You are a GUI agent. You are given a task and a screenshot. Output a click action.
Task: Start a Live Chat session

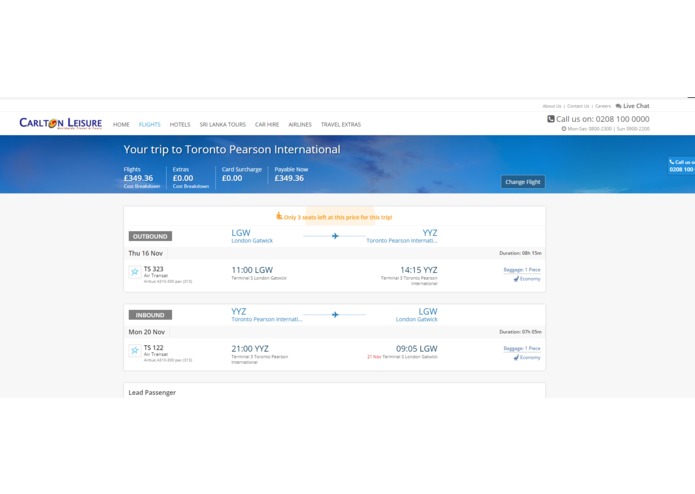[x=633, y=106]
